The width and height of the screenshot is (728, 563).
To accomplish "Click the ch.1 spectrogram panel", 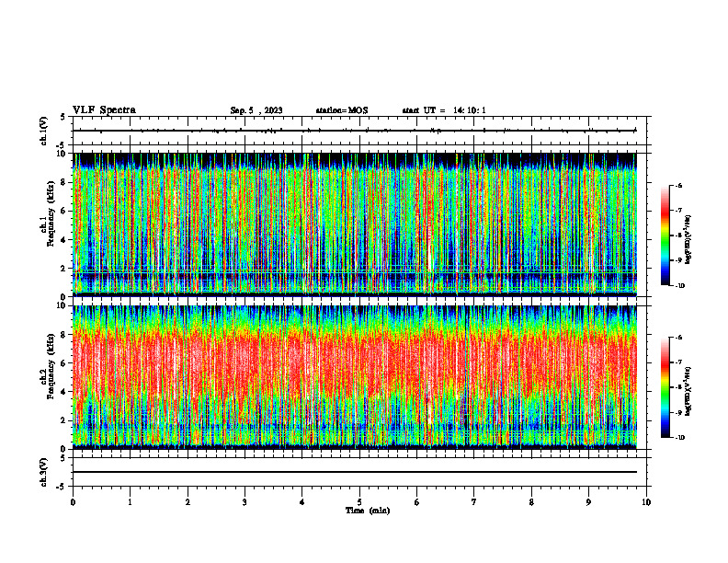I will [x=355, y=224].
